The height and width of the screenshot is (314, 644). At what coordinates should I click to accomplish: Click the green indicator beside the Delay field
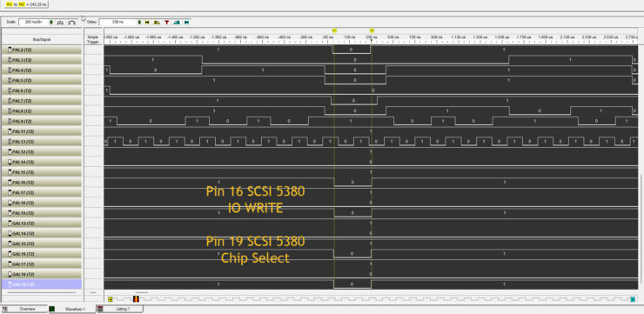click(x=139, y=22)
